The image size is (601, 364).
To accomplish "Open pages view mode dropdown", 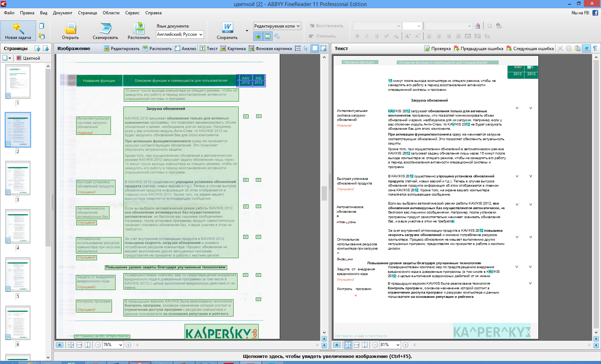I will [7, 58].
